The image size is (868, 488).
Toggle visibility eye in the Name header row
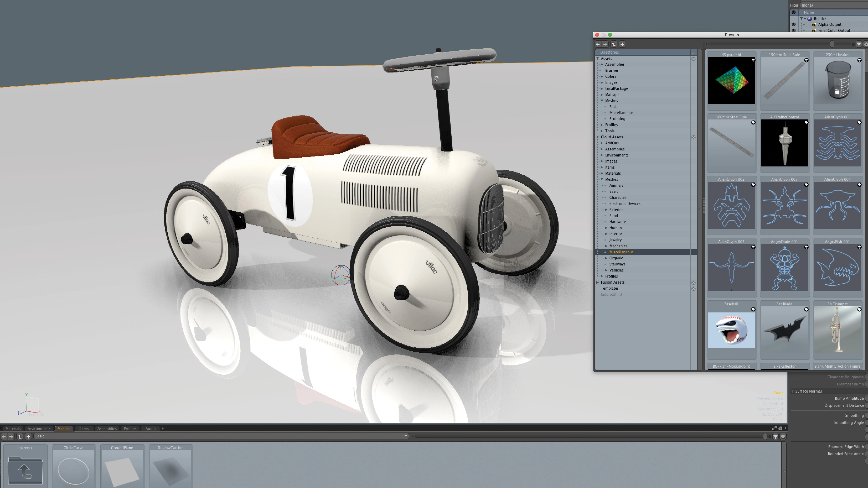tap(793, 12)
